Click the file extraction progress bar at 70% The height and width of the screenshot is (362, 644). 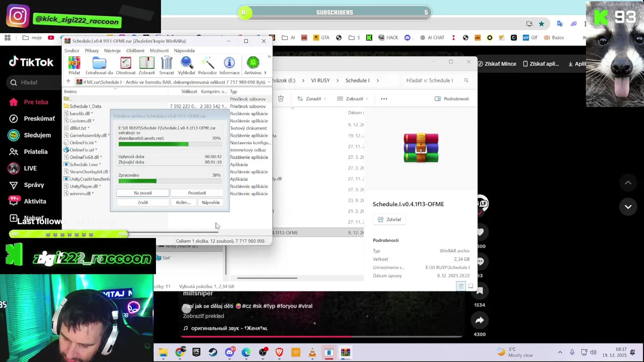(170, 144)
